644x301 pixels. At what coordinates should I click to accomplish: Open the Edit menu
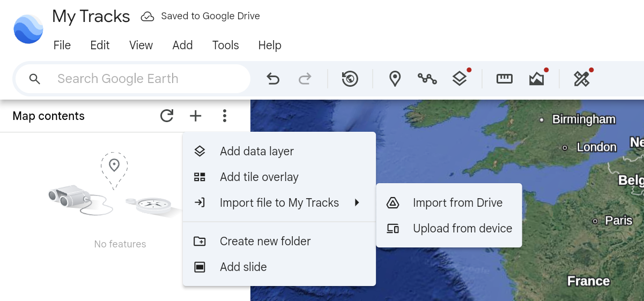click(x=100, y=46)
